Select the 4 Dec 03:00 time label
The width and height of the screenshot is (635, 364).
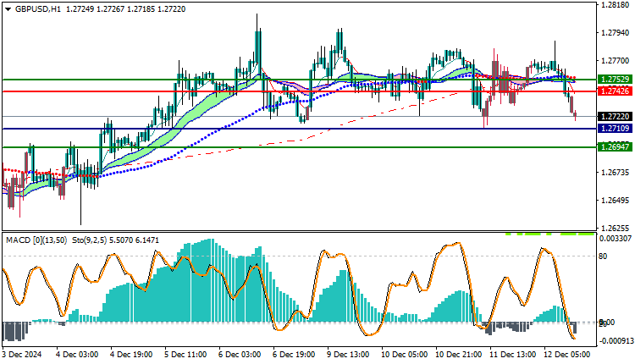pos(77,355)
